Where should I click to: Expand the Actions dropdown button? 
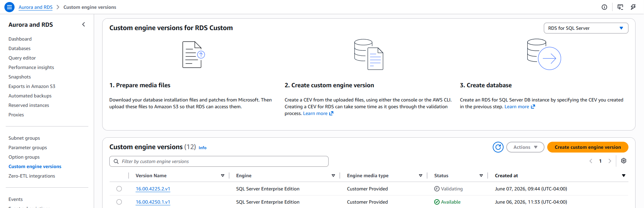(525, 147)
